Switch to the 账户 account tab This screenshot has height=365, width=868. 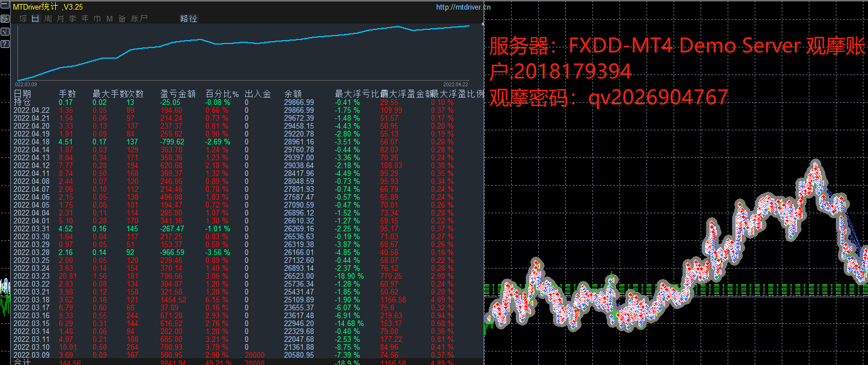(139, 19)
